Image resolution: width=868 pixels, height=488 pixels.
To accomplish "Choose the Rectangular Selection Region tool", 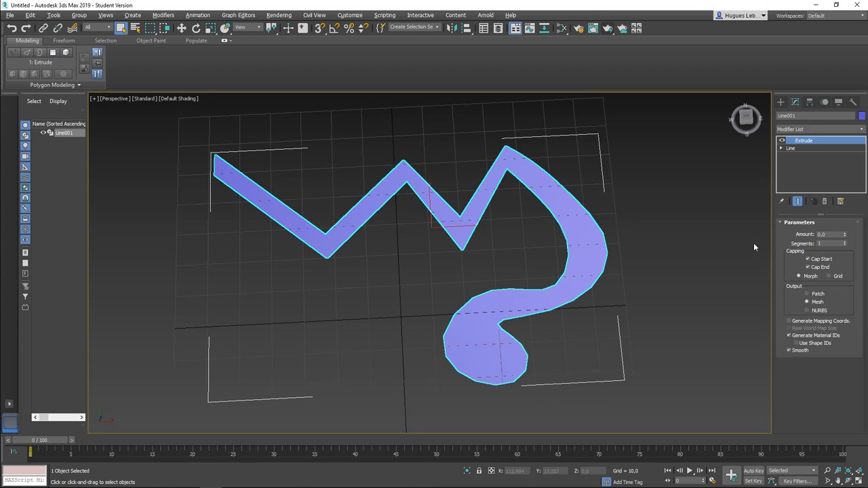I will [150, 28].
